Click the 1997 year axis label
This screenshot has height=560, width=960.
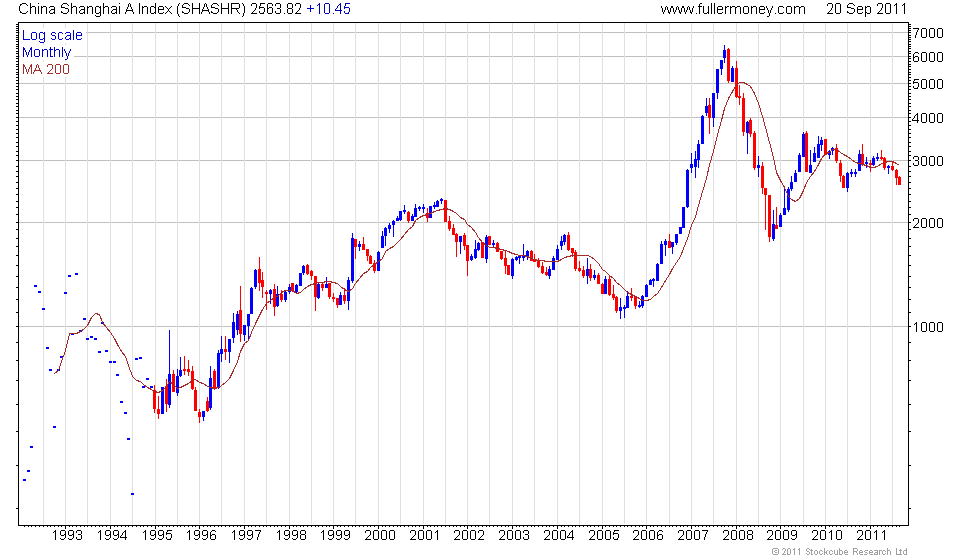[246, 536]
